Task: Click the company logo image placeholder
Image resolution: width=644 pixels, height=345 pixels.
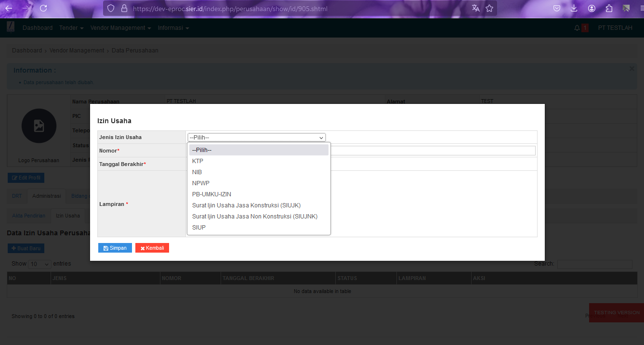Action: [x=39, y=126]
